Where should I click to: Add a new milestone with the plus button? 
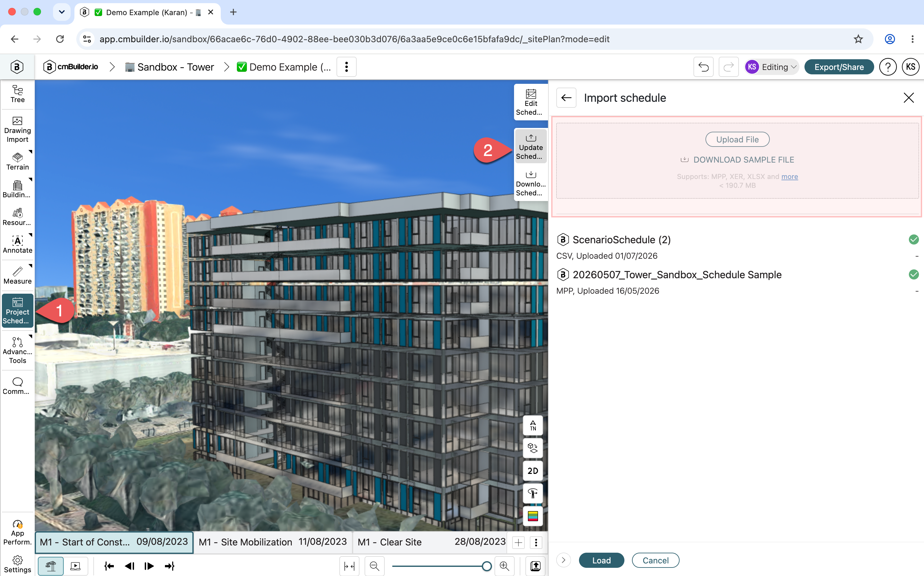(x=518, y=543)
